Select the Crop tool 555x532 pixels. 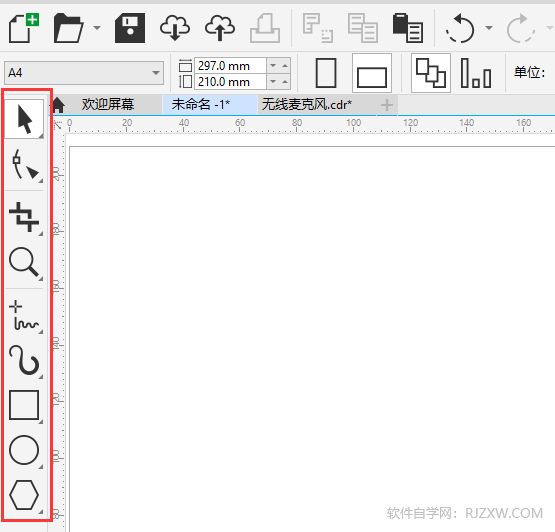click(x=24, y=217)
